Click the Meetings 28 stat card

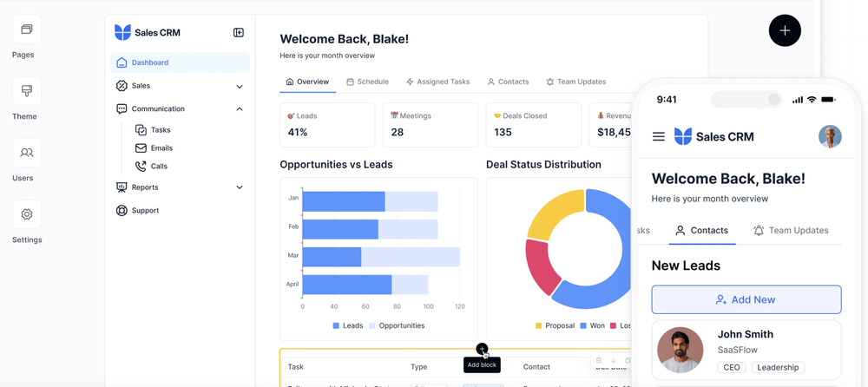431,125
